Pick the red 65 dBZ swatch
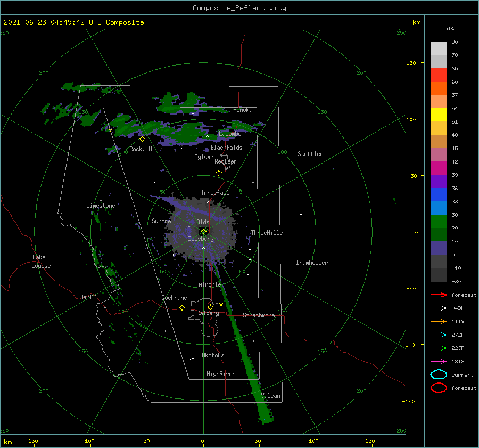Image resolution: width=479 pixels, height=448 pixels. (439, 75)
